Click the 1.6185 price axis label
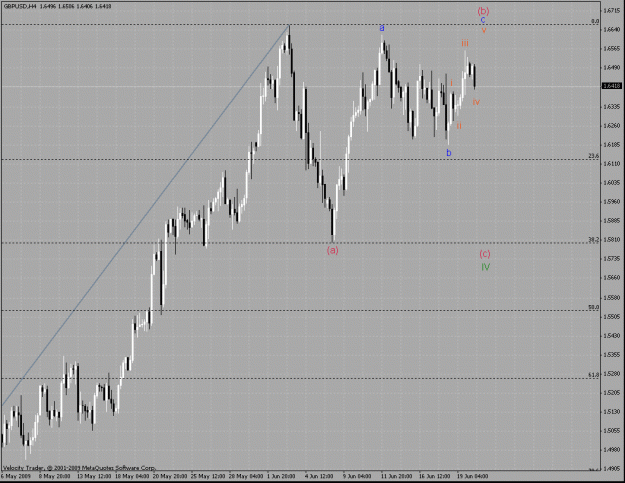 coord(612,145)
